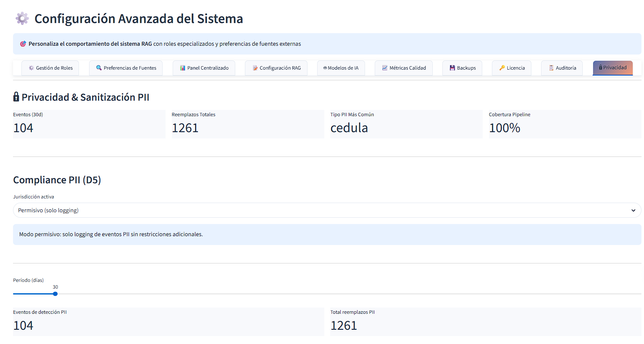Viewport: 644px width, 344px height.
Task: Switch to the Métricas Calidad tab
Action: click(403, 68)
